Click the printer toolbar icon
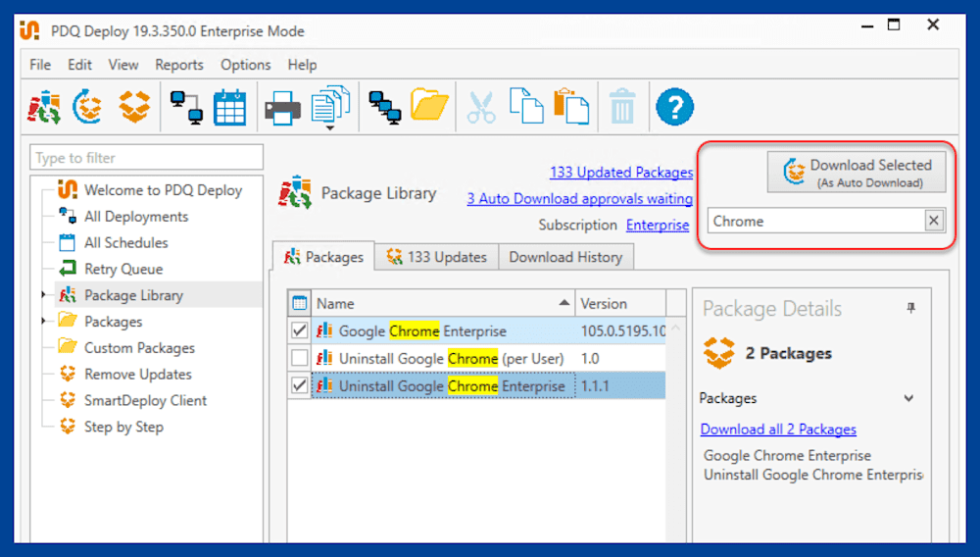Screen dimensions: 980x557 pos(282,108)
